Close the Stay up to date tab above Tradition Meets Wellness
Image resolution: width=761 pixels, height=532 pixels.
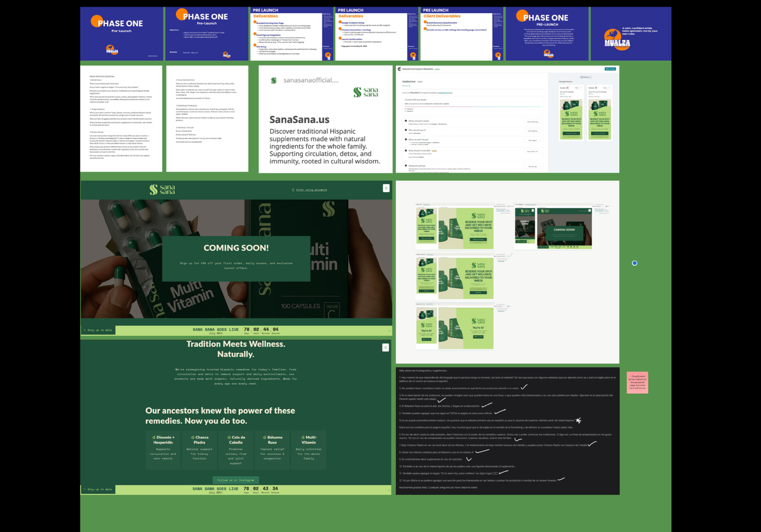coord(85,330)
